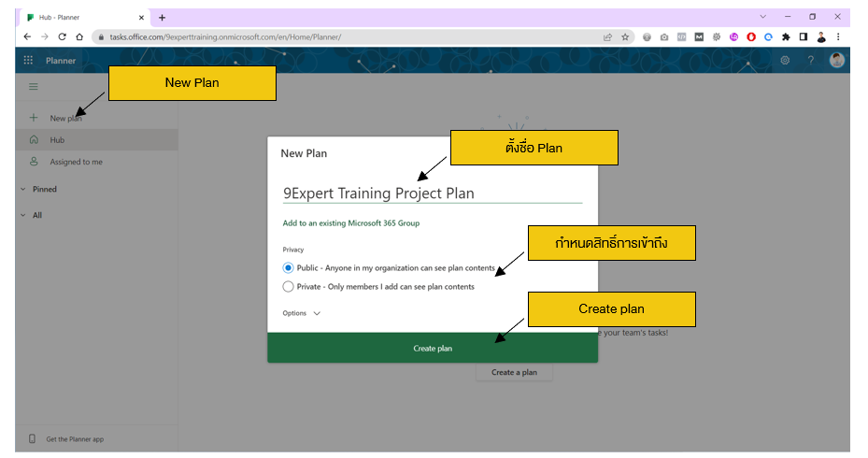This screenshot has width=868, height=458.
Task: Click New plan in the sidebar
Action: 64,119
